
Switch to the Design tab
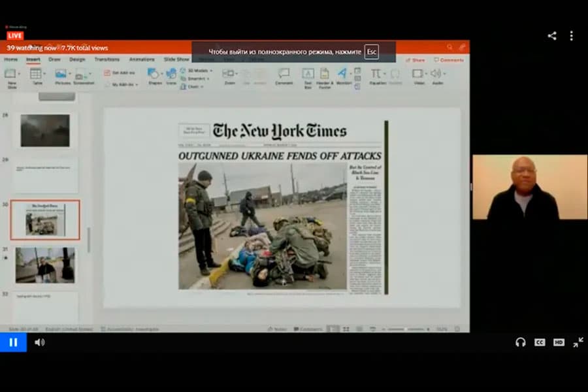[77, 59]
